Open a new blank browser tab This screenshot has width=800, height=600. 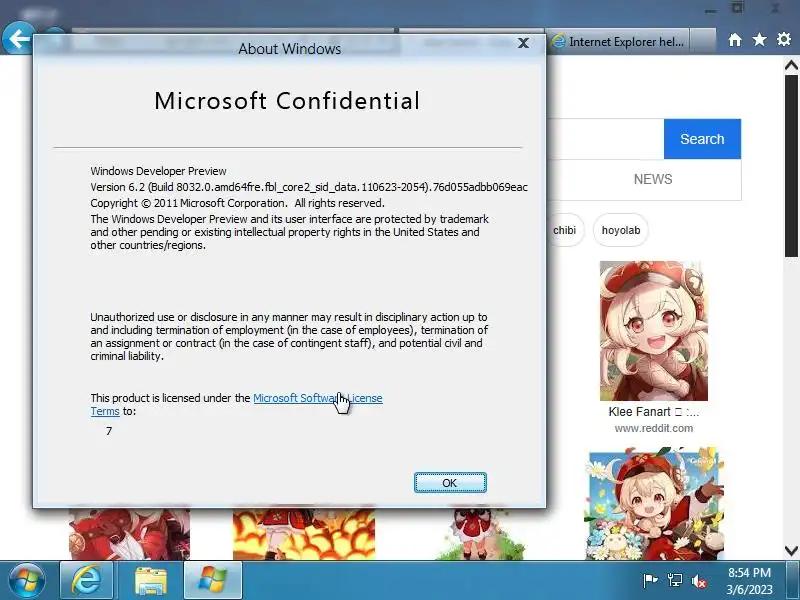pos(703,41)
